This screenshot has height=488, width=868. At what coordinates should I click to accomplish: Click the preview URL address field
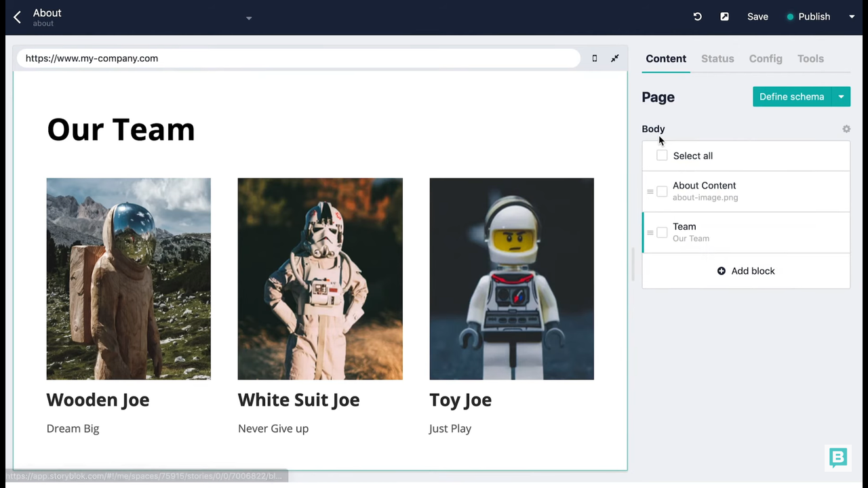tap(298, 58)
